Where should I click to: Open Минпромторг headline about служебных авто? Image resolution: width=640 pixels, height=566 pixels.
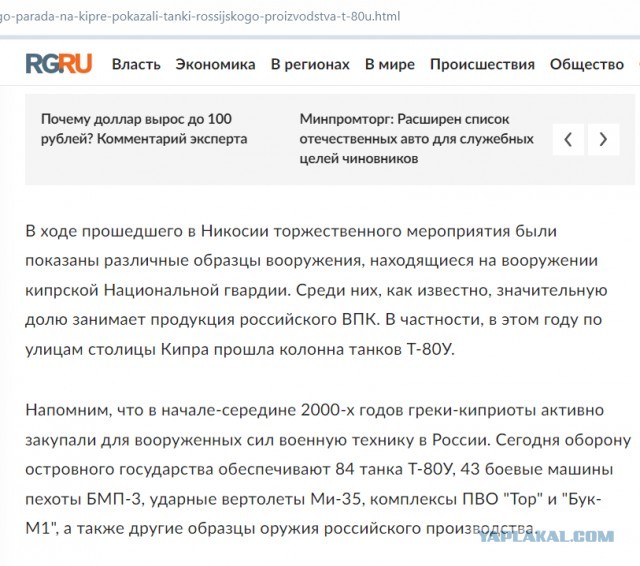[x=416, y=139]
